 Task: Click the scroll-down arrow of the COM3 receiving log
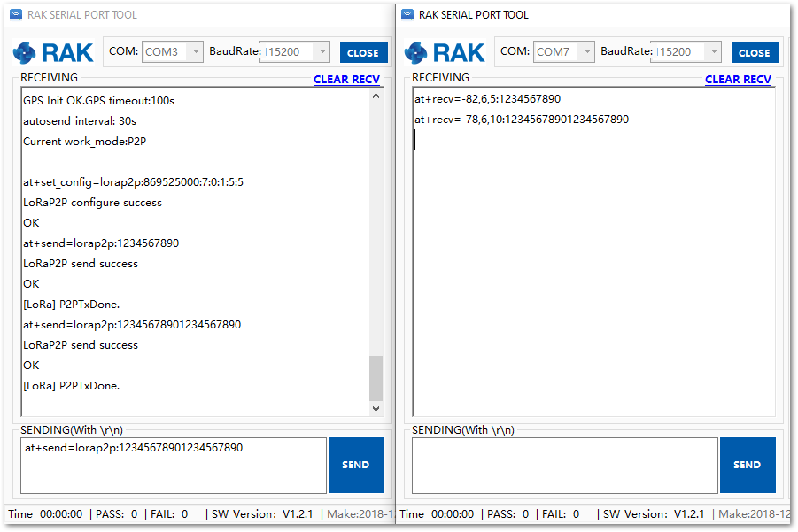(x=376, y=408)
